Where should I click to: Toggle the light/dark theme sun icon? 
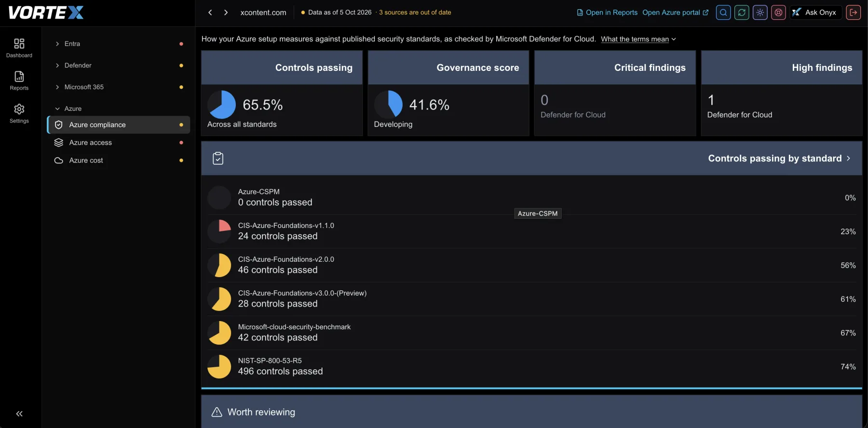tap(760, 13)
